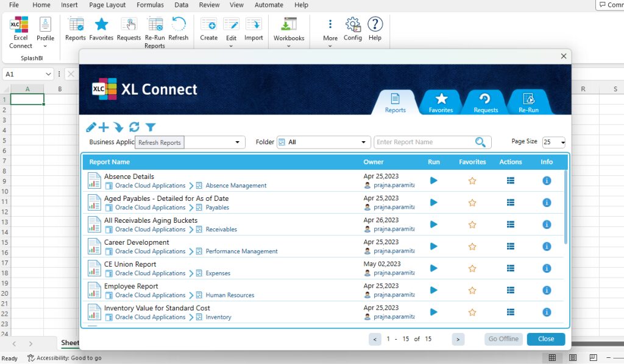Click the Enter Report Name field

424,142
